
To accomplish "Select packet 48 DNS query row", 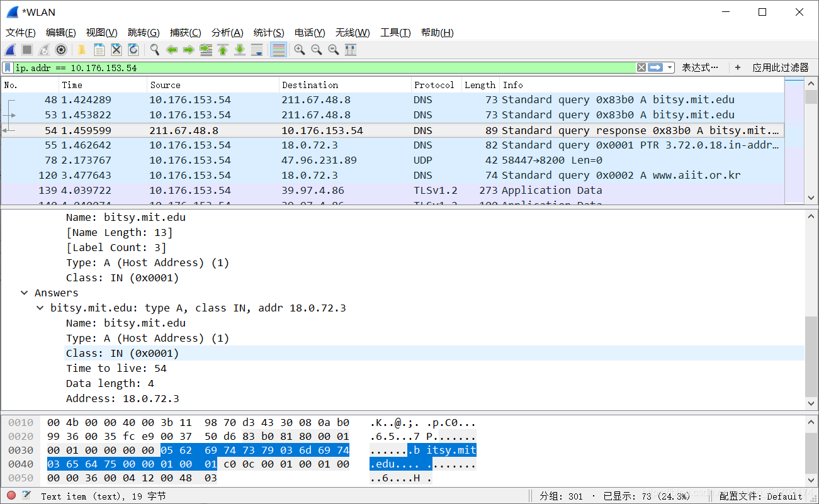I will click(x=393, y=99).
